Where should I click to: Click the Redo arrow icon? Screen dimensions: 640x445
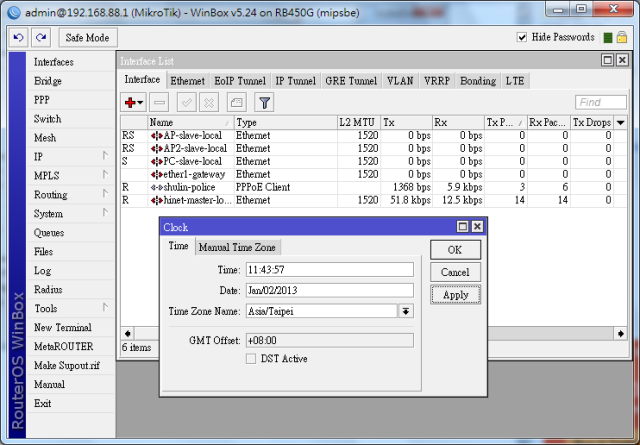pos(41,38)
